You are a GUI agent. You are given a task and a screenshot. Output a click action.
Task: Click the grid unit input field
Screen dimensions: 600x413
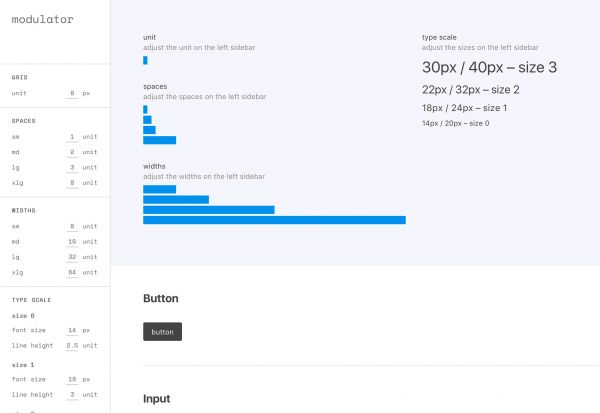pyautogui.click(x=72, y=93)
